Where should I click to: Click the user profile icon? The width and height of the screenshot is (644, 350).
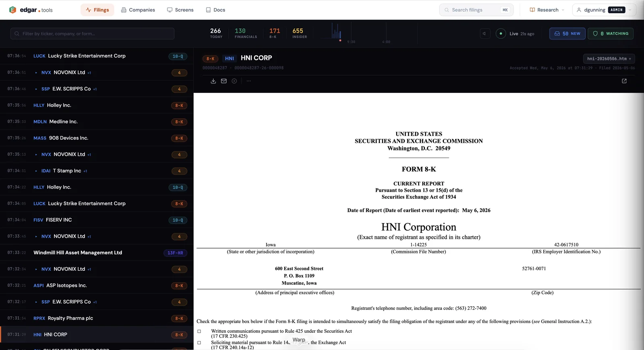pyautogui.click(x=579, y=10)
